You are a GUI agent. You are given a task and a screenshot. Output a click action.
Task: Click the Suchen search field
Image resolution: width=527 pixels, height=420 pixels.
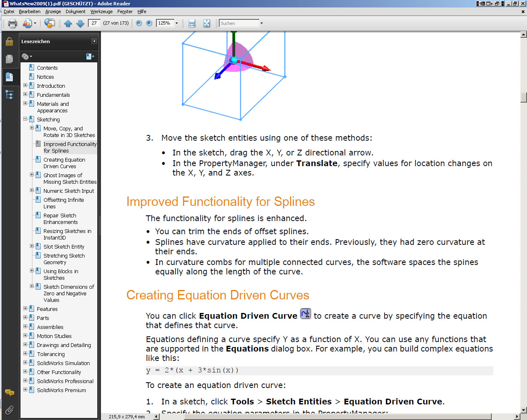pos(239,23)
